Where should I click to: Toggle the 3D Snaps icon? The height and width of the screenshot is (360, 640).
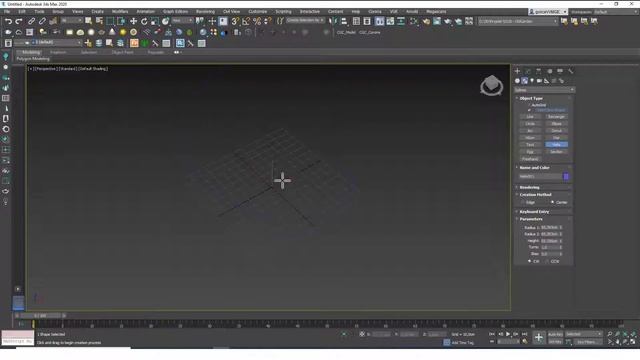(236, 21)
